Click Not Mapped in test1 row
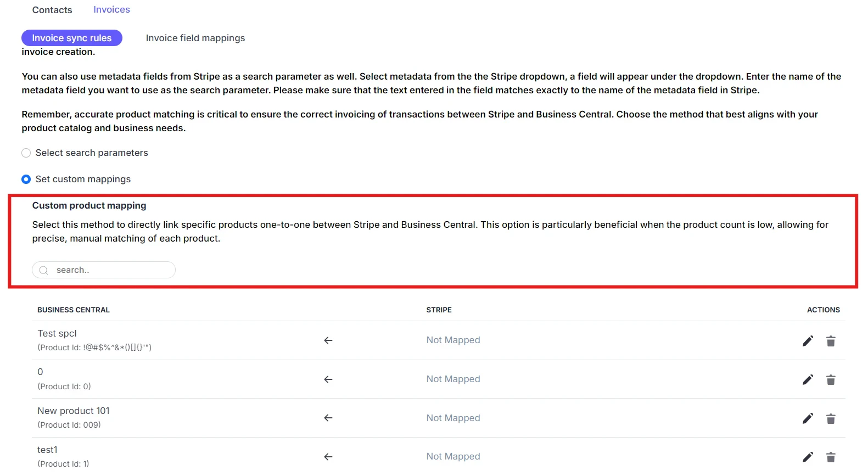Viewport: 868px width, 476px height. [453, 456]
